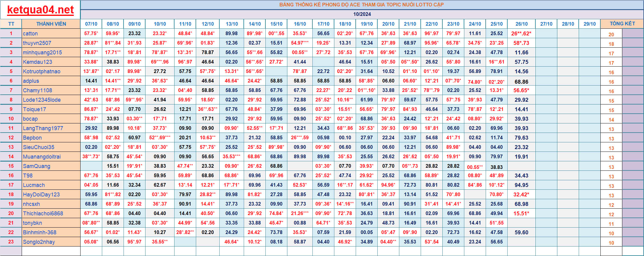Open the ketqua04.net link
Viewport: 644px width, 256px height.
coord(40,10)
